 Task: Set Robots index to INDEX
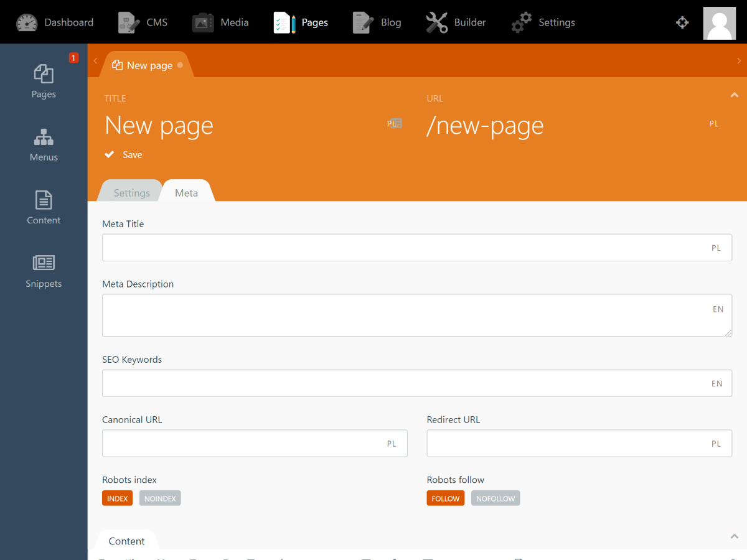click(118, 498)
